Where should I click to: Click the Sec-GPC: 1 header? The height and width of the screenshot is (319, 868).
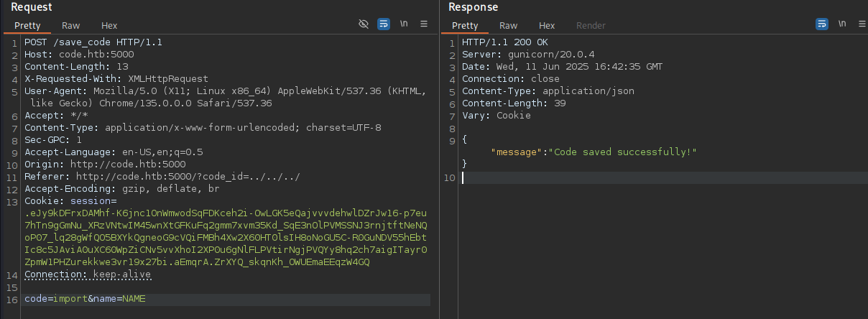[53, 139]
